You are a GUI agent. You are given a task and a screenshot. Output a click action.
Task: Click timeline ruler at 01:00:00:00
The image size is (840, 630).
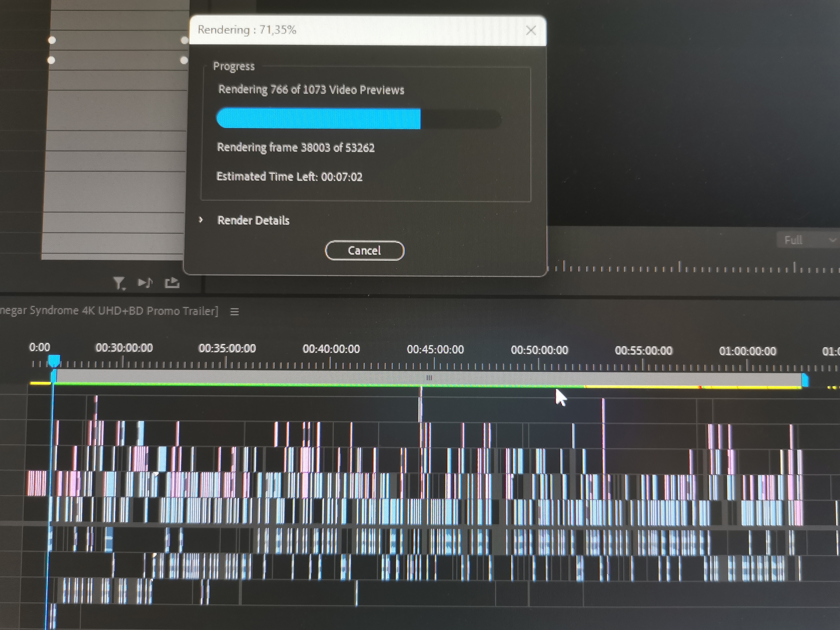click(747, 351)
